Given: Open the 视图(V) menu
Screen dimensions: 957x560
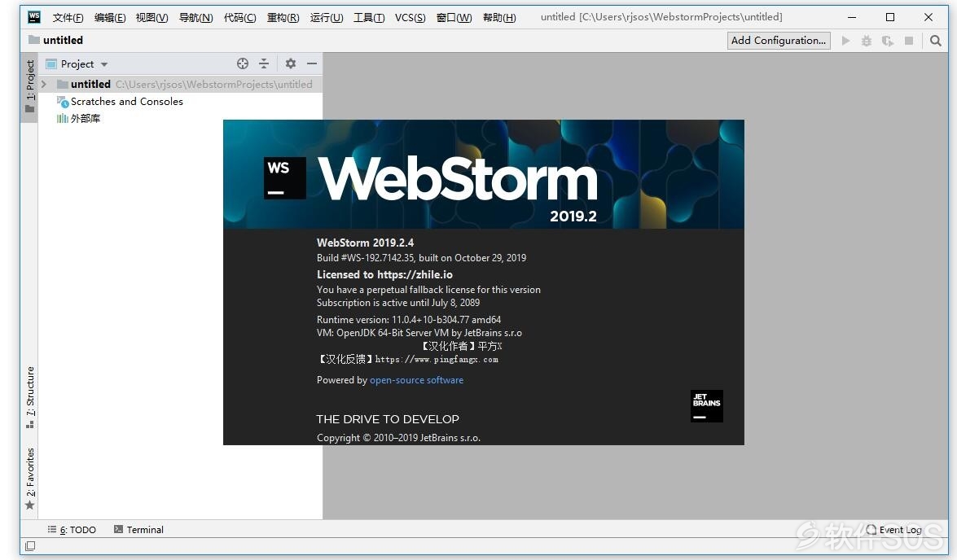Looking at the screenshot, I should tap(152, 18).
